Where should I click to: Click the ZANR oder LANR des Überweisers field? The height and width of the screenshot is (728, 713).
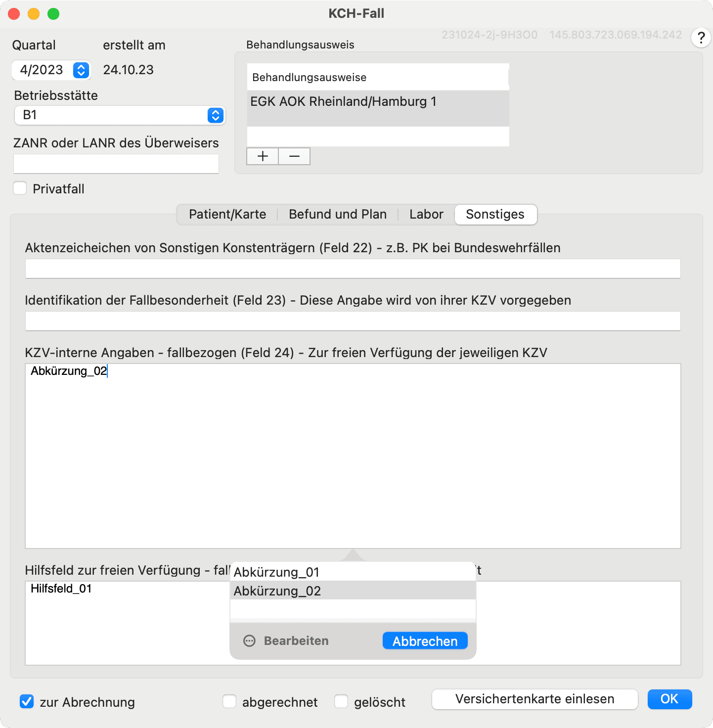[116, 164]
